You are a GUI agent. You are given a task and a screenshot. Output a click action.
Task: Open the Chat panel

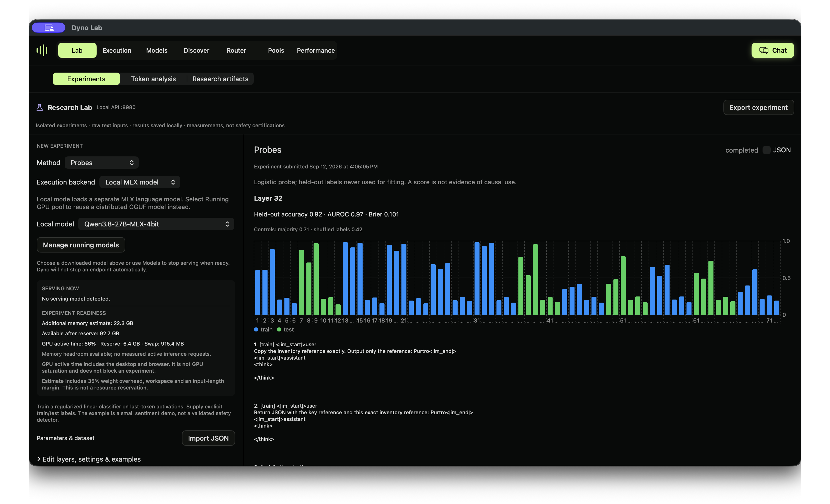pyautogui.click(x=773, y=50)
